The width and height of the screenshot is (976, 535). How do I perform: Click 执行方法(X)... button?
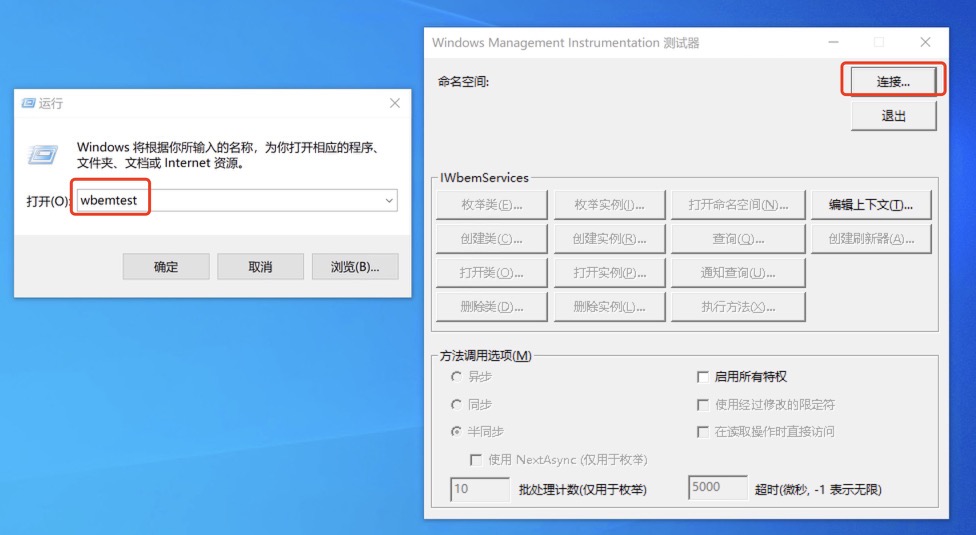[738, 307]
